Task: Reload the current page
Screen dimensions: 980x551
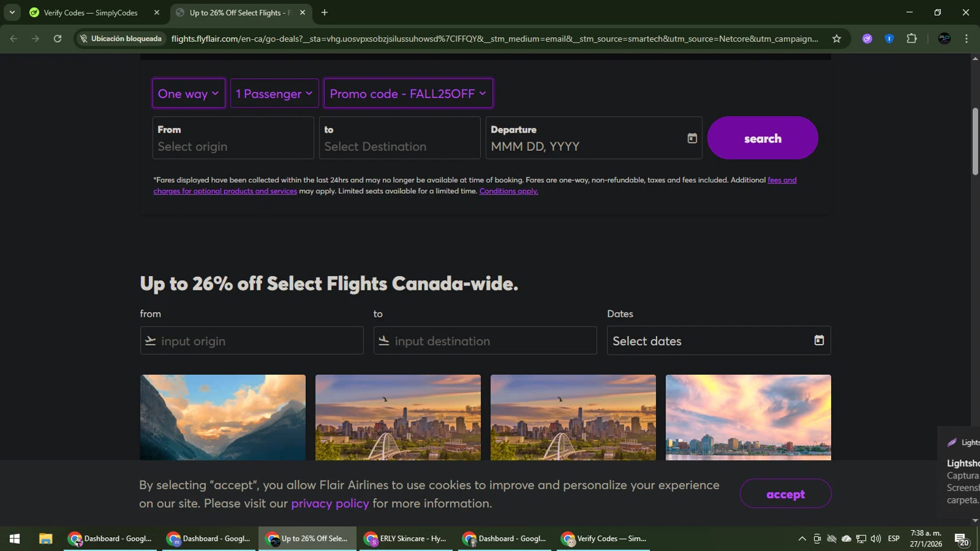Action: tap(57, 39)
